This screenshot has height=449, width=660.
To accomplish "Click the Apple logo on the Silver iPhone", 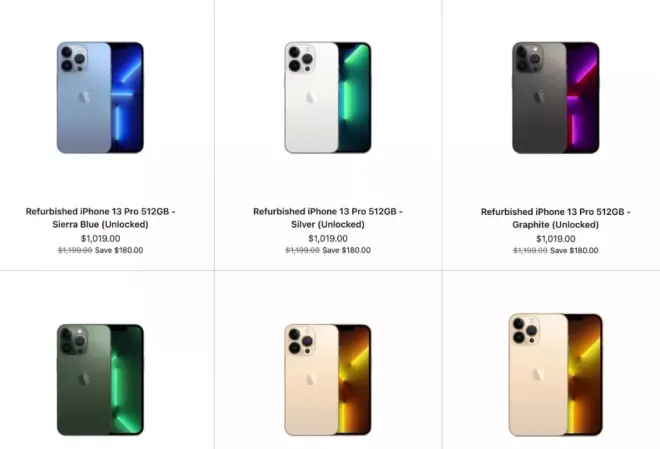I will tap(310, 97).
